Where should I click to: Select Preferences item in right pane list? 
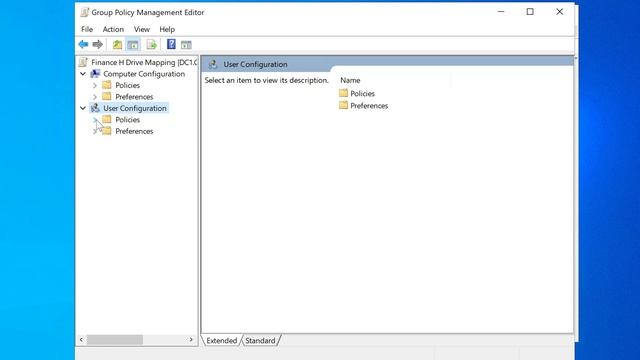click(369, 106)
